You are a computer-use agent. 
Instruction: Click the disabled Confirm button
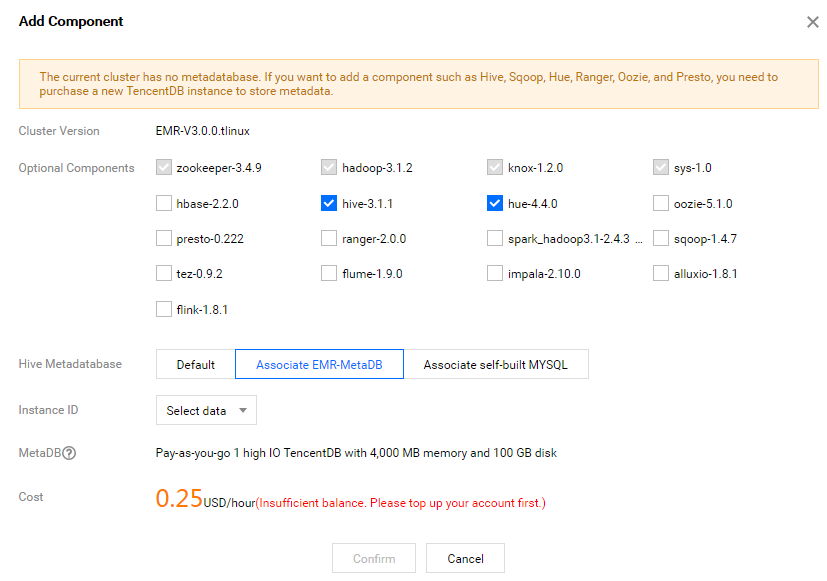(x=374, y=558)
